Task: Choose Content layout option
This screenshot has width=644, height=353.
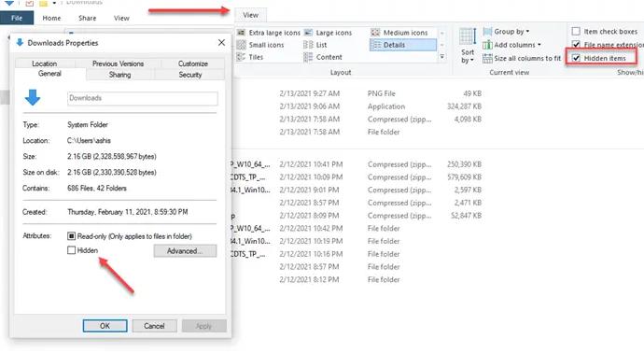Action: 322,57
